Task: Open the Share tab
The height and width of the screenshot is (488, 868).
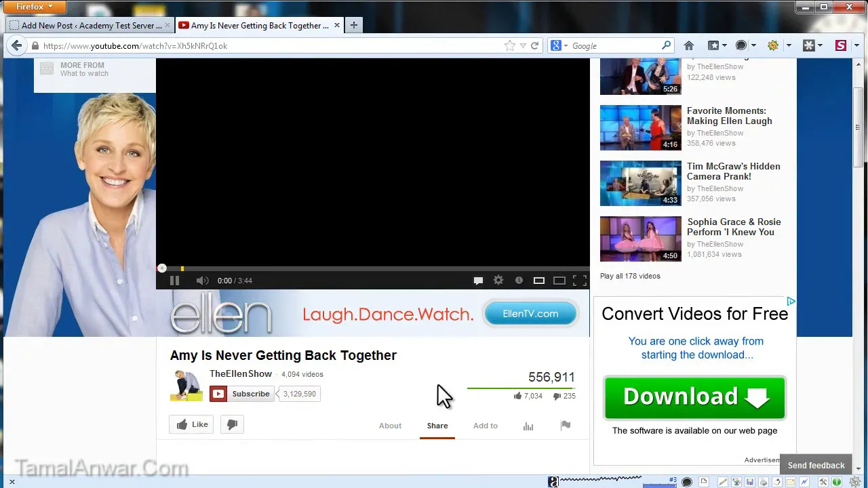Action: click(437, 426)
